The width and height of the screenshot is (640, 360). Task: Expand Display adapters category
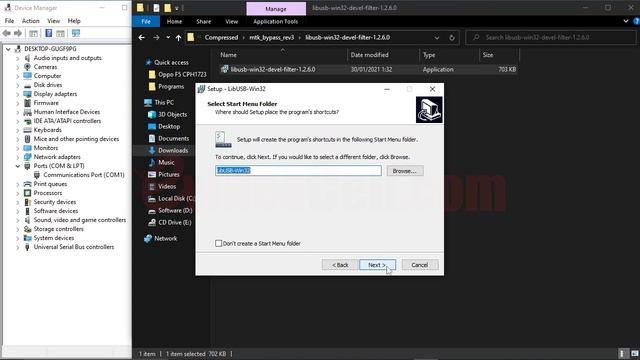18,94
